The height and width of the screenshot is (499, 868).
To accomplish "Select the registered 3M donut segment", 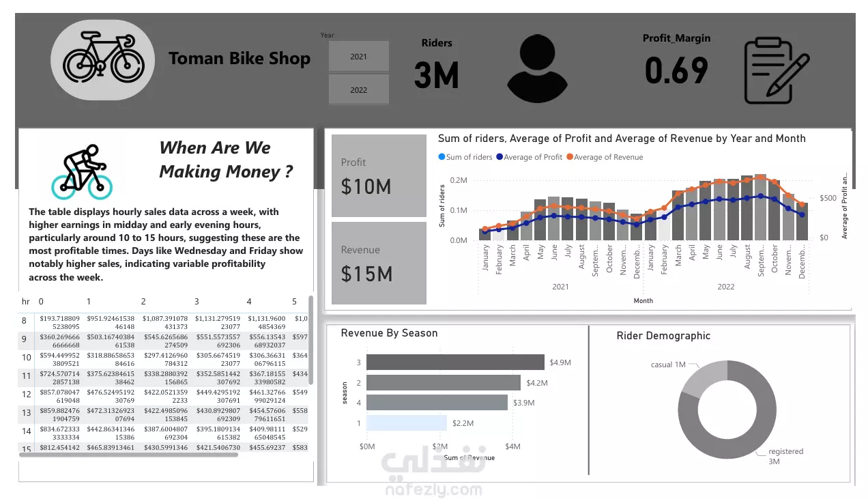I will [729, 416].
